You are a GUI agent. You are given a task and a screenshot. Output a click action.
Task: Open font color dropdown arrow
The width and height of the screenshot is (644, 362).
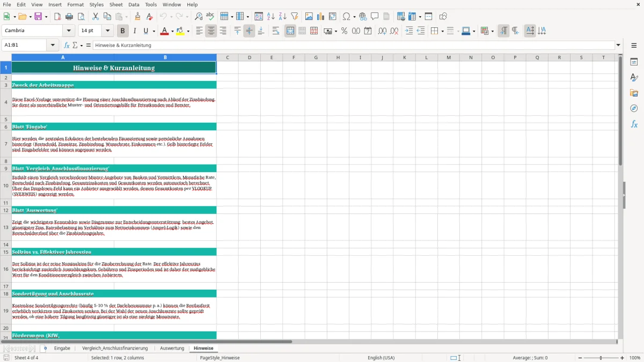[x=171, y=31]
